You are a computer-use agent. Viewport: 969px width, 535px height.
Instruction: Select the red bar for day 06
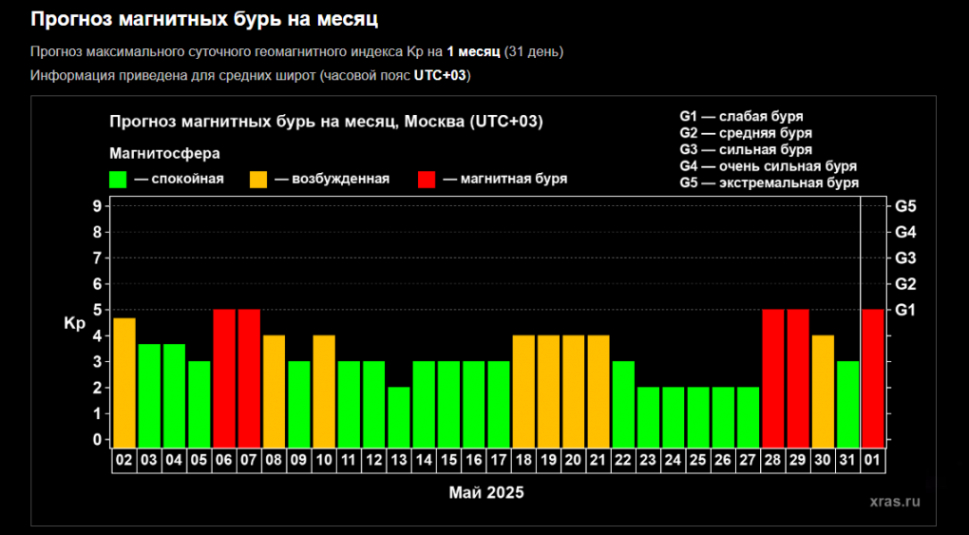click(224, 378)
